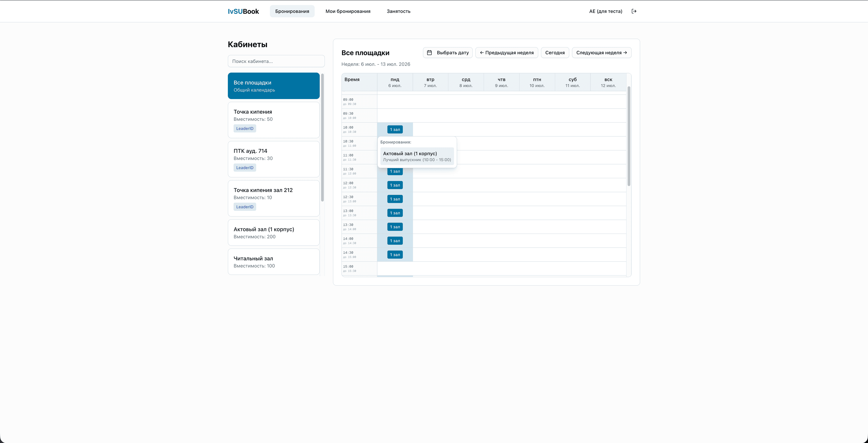Click the суб 11 июл. column header
868x443 pixels.
click(573, 82)
